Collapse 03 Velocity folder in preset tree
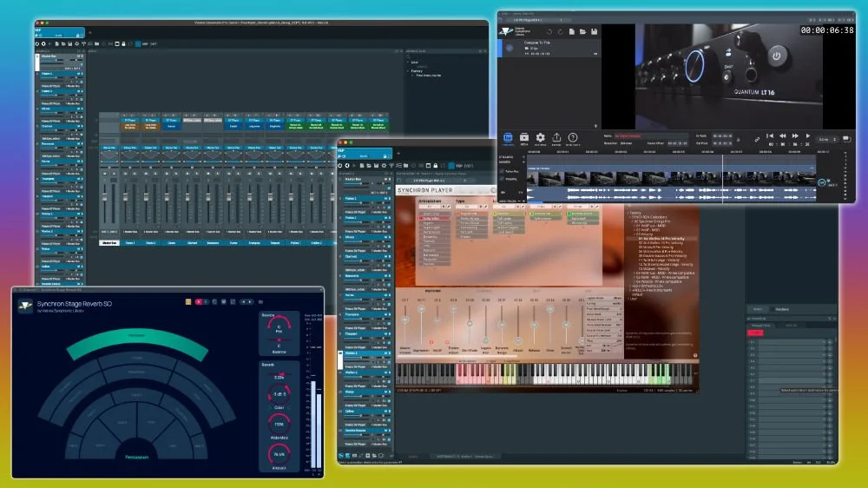 pyautogui.click(x=636, y=234)
